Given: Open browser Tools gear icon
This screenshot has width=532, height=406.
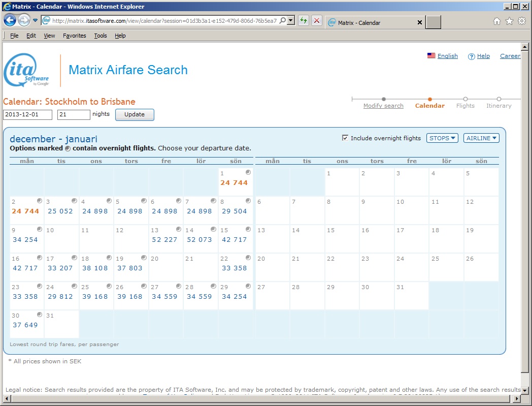Looking at the screenshot, I should [x=521, y=21].
